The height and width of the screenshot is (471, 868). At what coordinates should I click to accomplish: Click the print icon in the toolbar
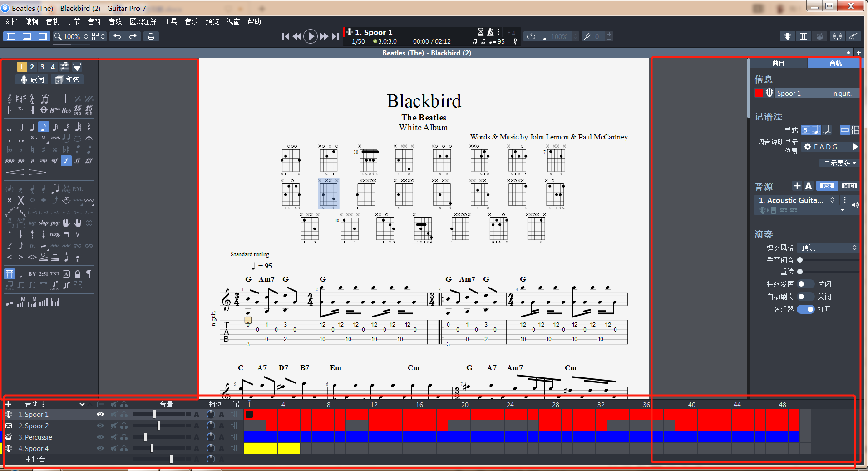point(151,36)
